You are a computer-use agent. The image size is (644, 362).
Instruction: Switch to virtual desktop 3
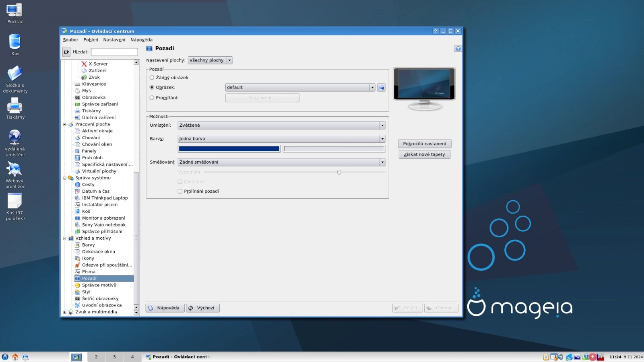click(114, 357)
